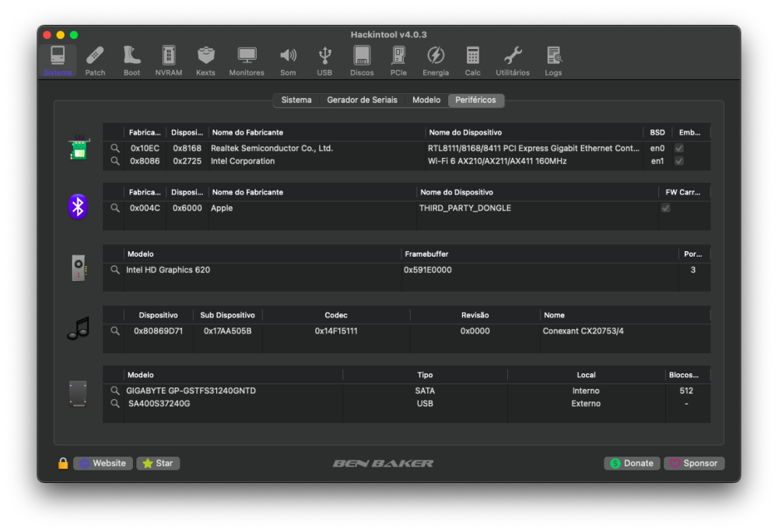The height and width of the screenshot is (532, 778).
Task: Open the Monitores toolbar section
Action: 247,61
